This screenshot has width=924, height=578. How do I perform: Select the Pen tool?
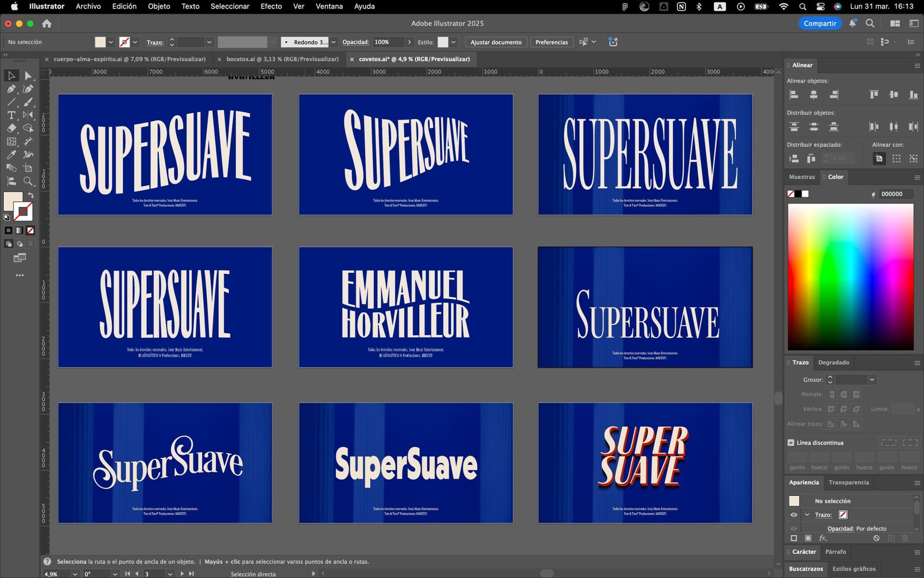click(x=11, y=89)
